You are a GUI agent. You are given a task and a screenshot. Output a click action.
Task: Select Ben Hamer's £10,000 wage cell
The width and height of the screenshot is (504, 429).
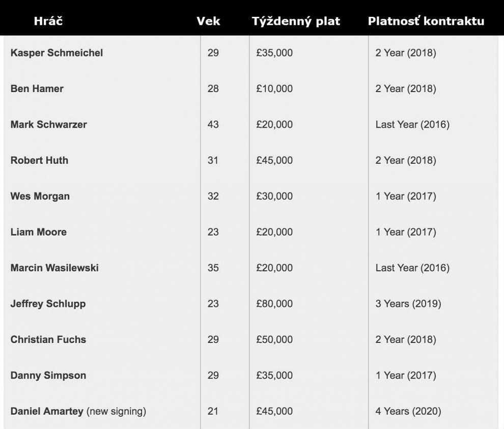[274, 89]
